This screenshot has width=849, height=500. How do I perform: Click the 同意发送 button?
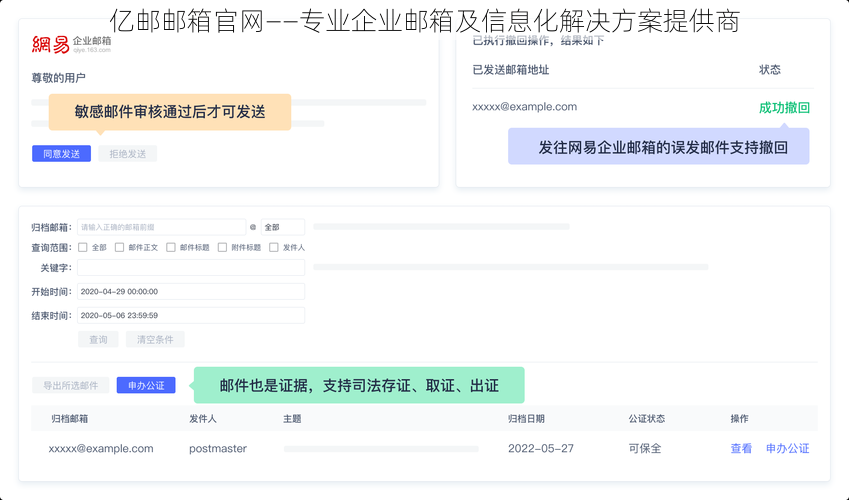tap(61, 154)
